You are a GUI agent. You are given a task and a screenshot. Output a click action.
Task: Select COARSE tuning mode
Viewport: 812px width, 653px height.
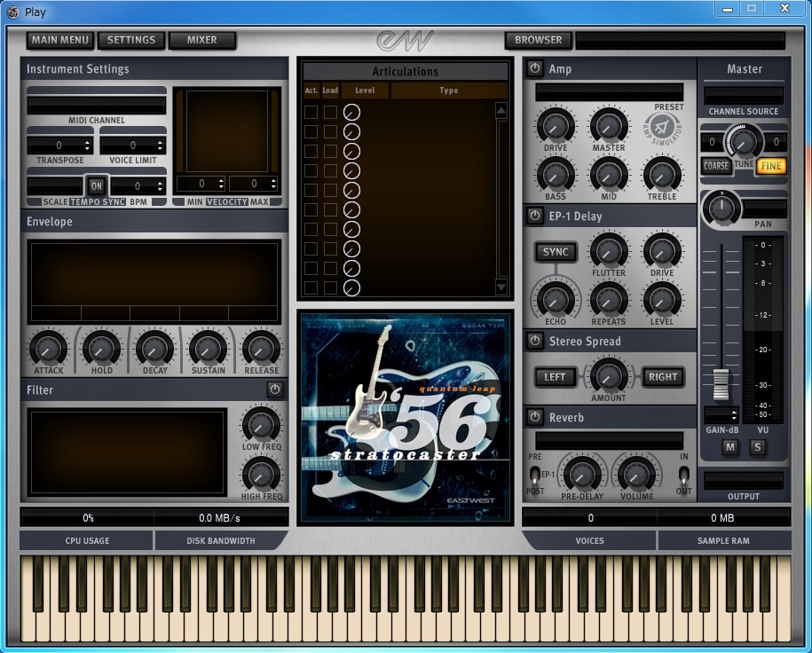tap(716, 166)
